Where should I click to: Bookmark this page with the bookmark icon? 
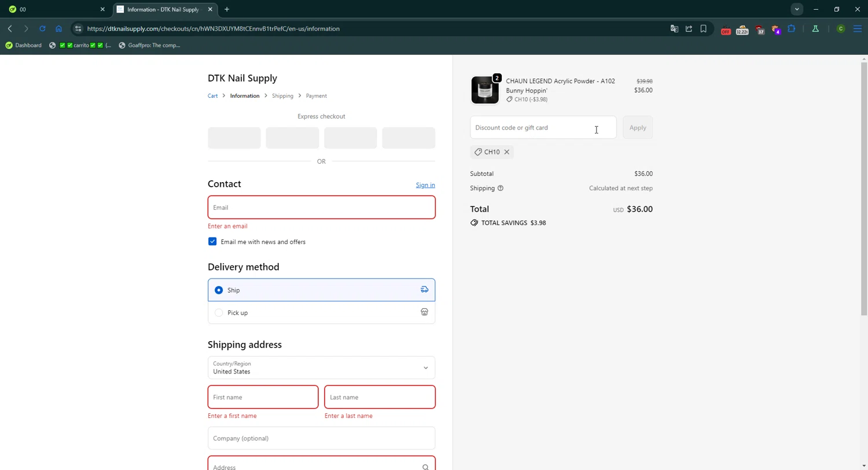pos(704,28)
